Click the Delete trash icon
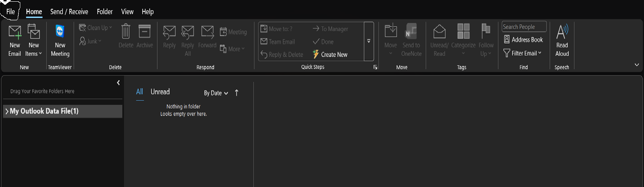This screenshot has width=644, height=187. [x=126, y=32]
